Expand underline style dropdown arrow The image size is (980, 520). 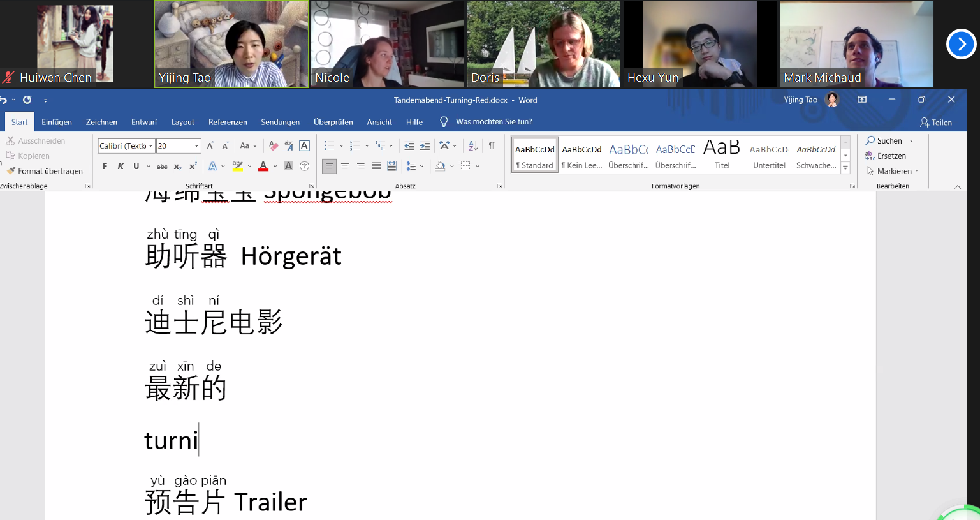coord(149,167)
